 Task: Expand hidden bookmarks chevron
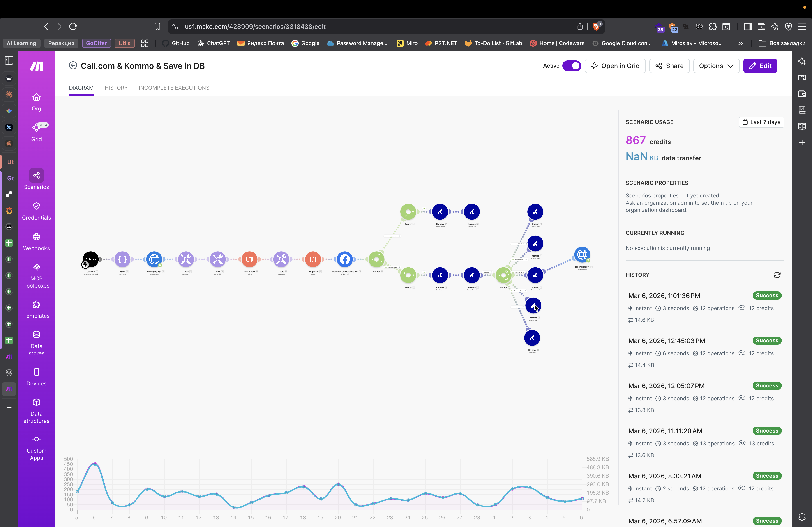coord(740,43)
